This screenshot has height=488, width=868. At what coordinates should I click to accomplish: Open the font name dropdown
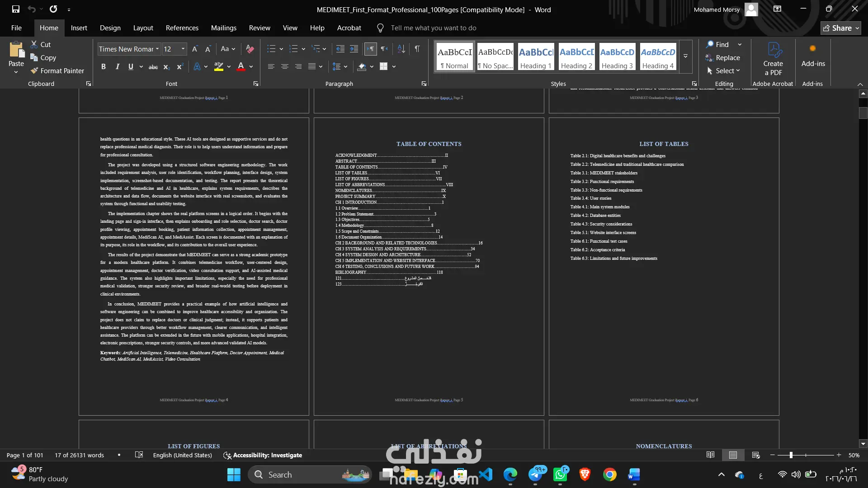click(x=157, y=49)
